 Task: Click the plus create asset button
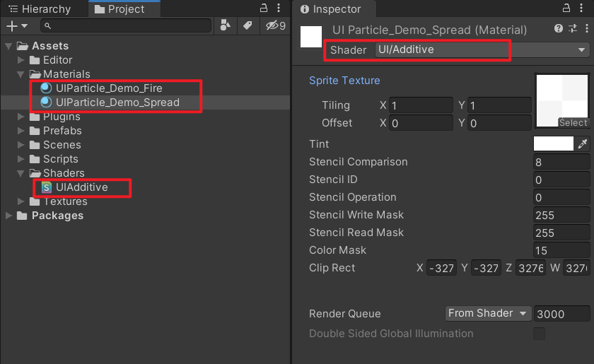click(12, 25)
